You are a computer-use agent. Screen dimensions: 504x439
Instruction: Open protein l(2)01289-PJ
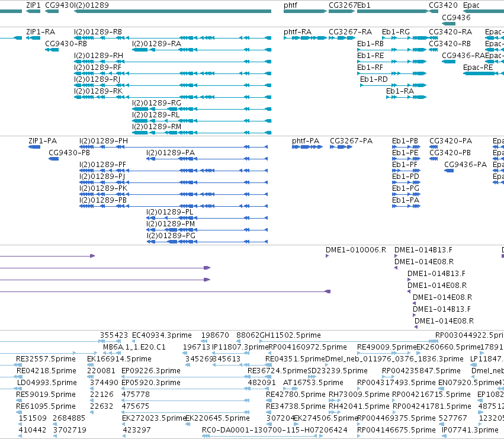pos(102,177)
